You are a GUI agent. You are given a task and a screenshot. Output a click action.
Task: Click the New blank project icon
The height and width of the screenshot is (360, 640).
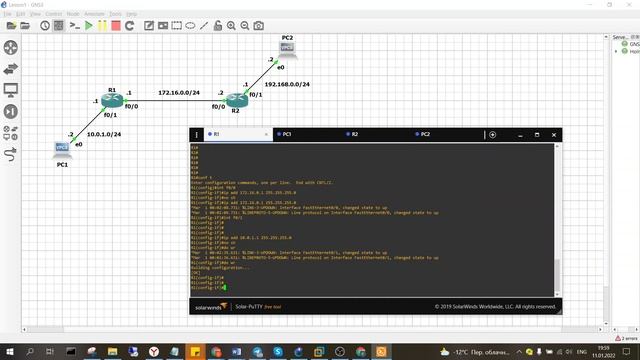[x=11, y=26]
